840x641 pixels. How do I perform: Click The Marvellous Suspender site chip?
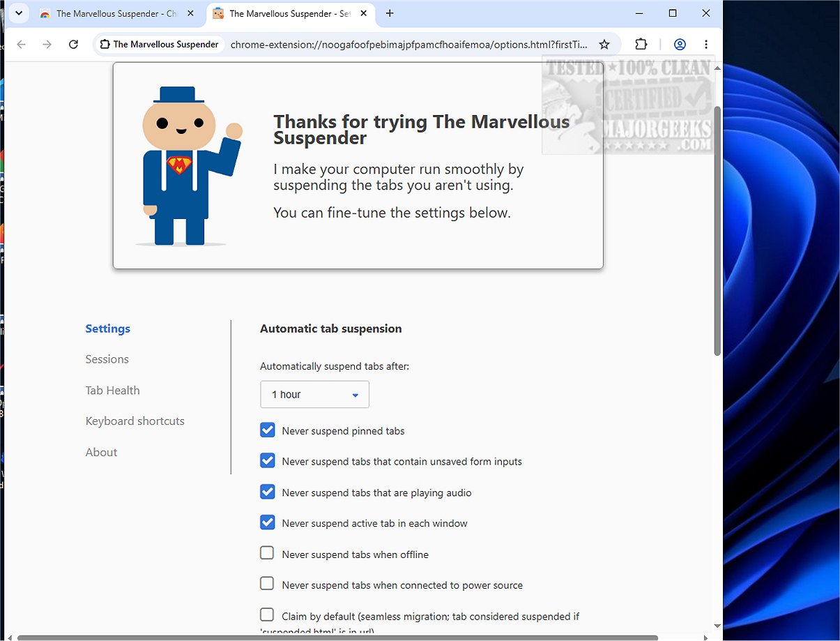click(x=160, y=45)
